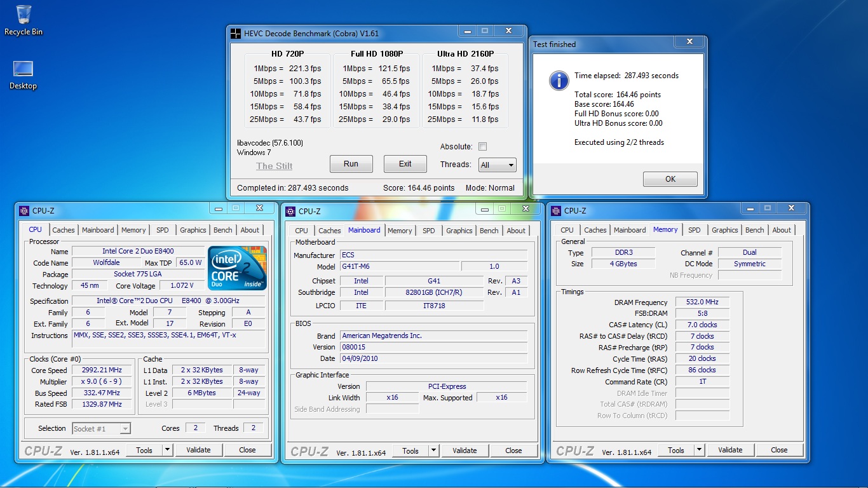Screen dimensions: 868x488
Task: Click the DRAM Frequency value 532.0 MHz
Action: click(702, 302)
